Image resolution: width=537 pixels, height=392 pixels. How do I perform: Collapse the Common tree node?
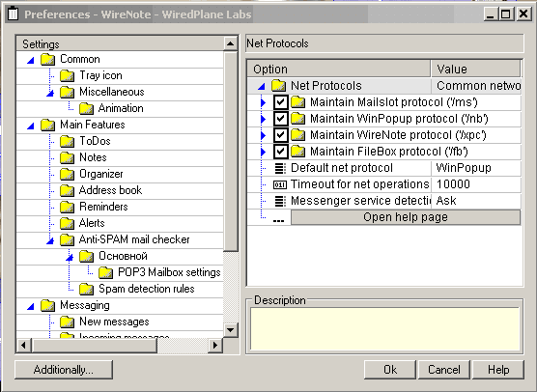click(31, 61)
